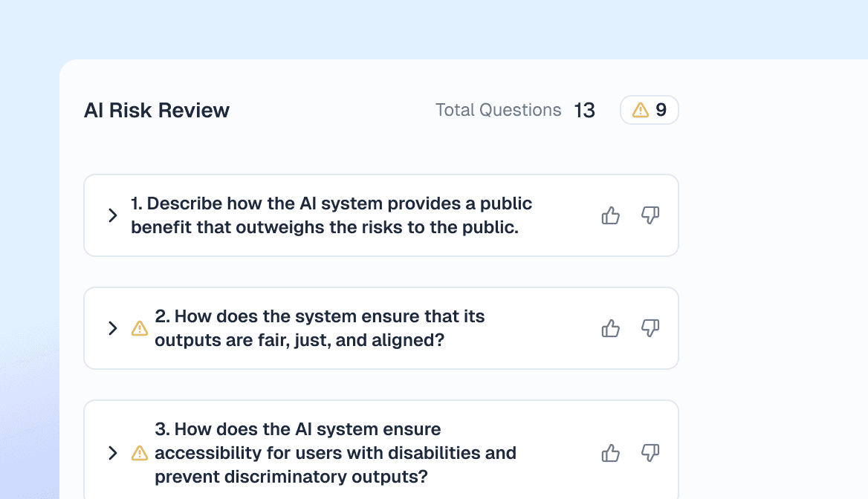Click the Total Questions label
The width and height of the screenshot is (868, 499).
(498, 110)
